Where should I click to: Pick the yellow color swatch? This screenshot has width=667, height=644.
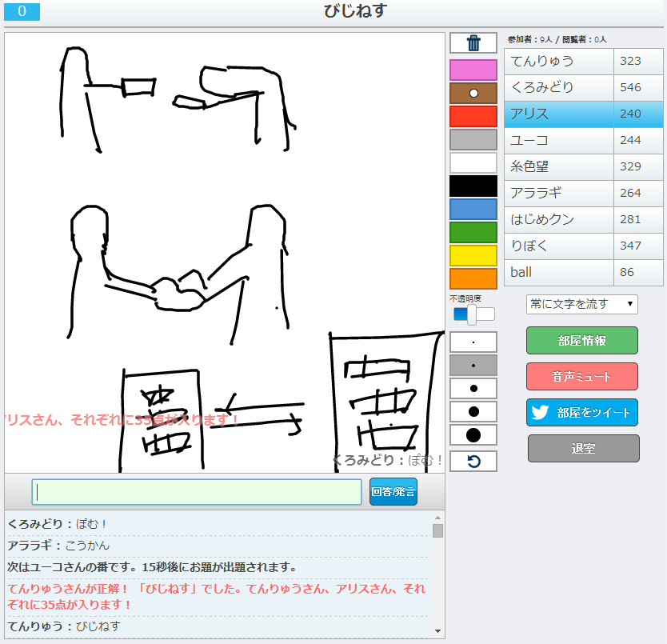coord(473,255)
